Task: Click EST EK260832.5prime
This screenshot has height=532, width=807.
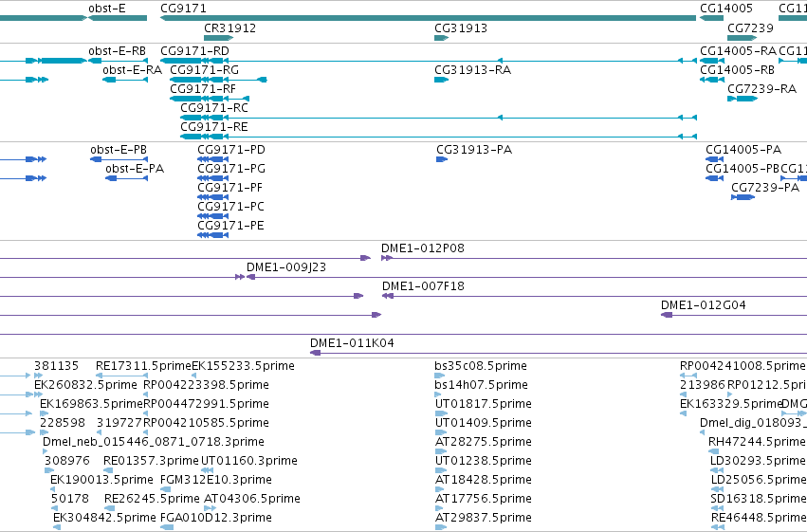Action: pos(38,394)
